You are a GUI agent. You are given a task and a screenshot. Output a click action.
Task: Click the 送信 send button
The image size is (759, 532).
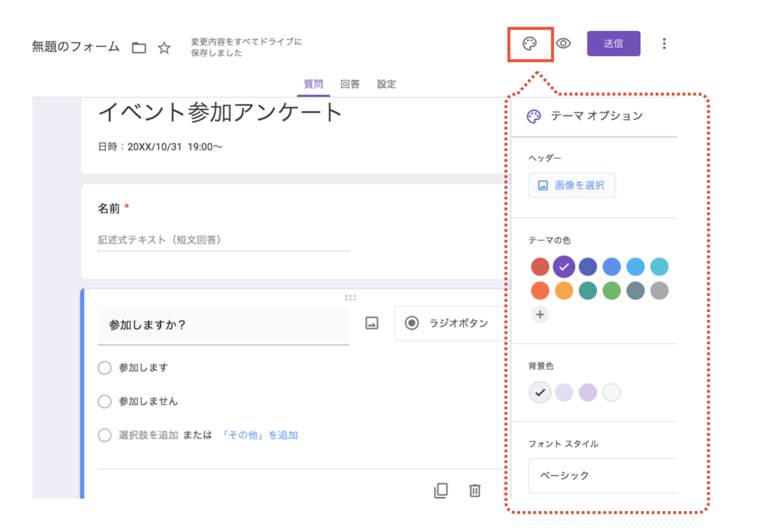point(614,43)
